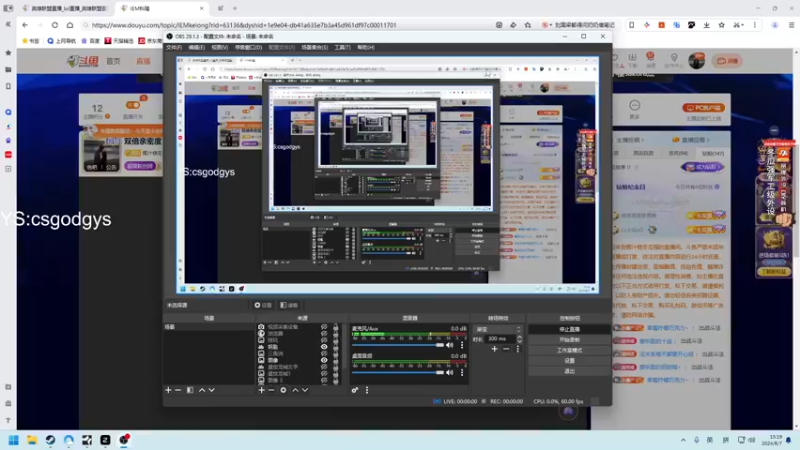Viewport: 800px width, 450px height.
Task: Toggle visibility of 视频采集设备 source
Action: 324,327
